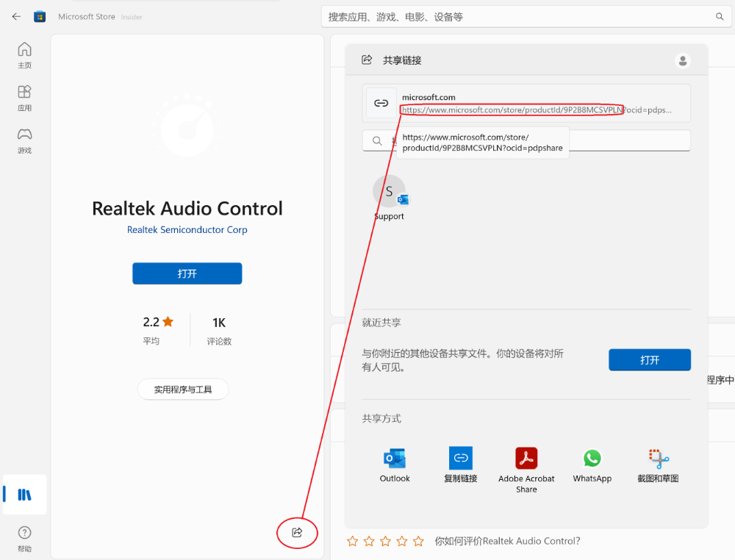Open Help (帮助) in the sidebar
The width and height of the screenshot is (735, 560).
click(x=24, y=538)
